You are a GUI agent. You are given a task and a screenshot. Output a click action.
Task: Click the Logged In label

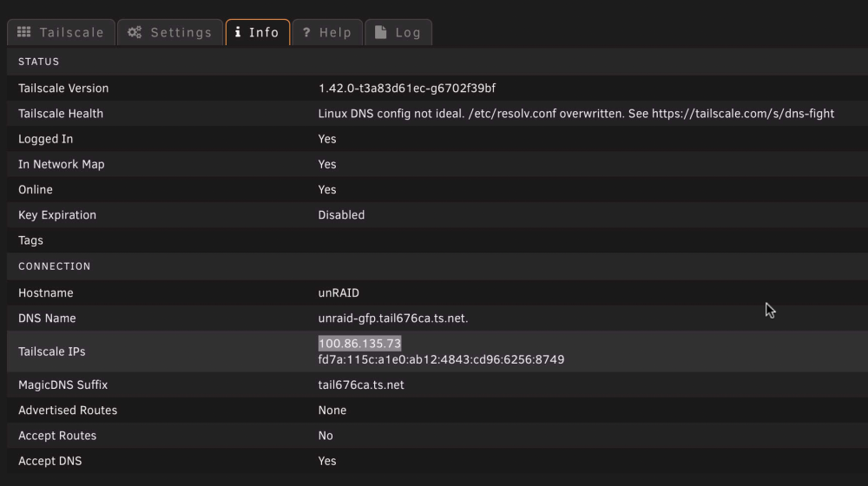pyautogui.click(x=45, y=139)
